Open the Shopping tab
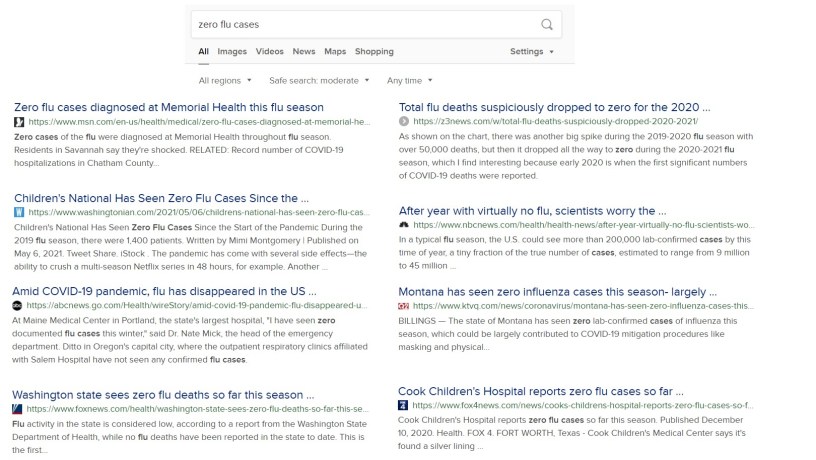816x460 pixels. tap(374, 51)
